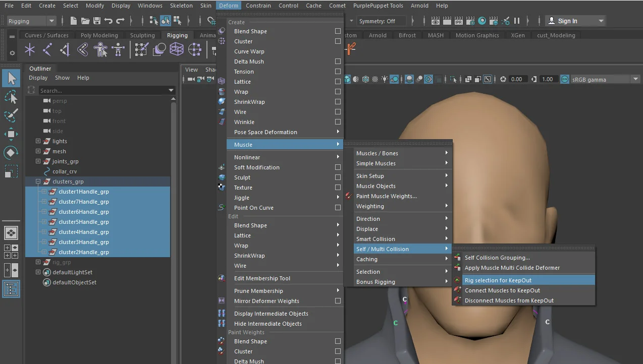Choose the Move tool in toolbox
Image resolution: width=643 pixels, height=364 pixels.
point(12,134)
